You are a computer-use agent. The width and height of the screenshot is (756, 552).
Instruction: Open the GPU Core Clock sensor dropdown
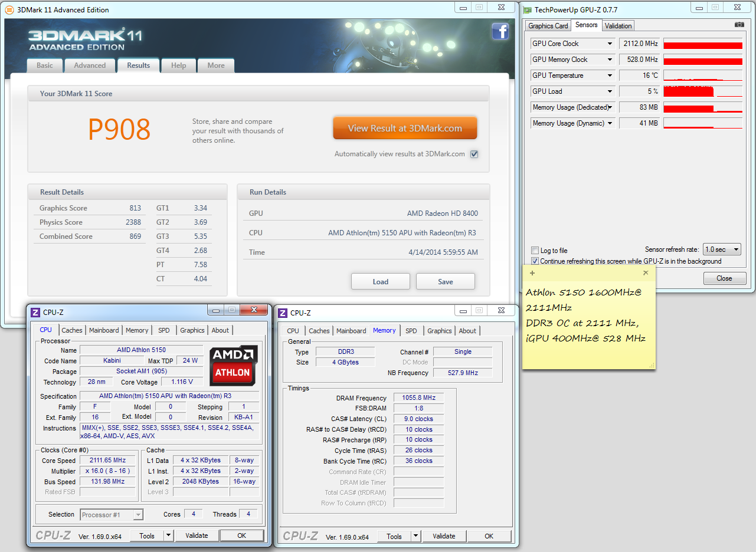coord(610,44)
